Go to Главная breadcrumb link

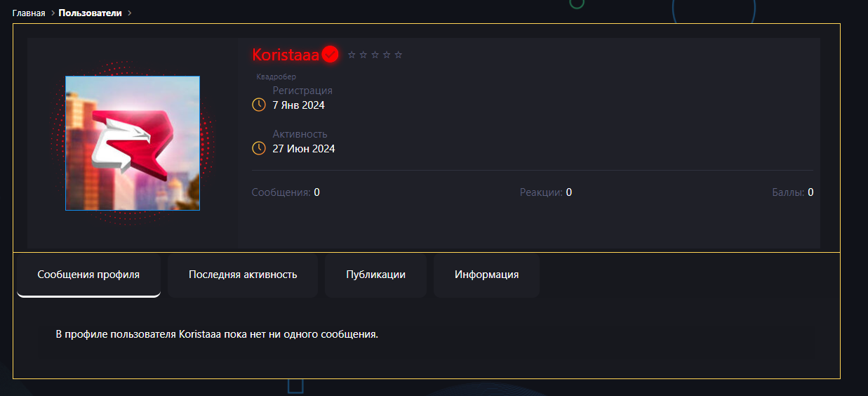tap(29, 13)
